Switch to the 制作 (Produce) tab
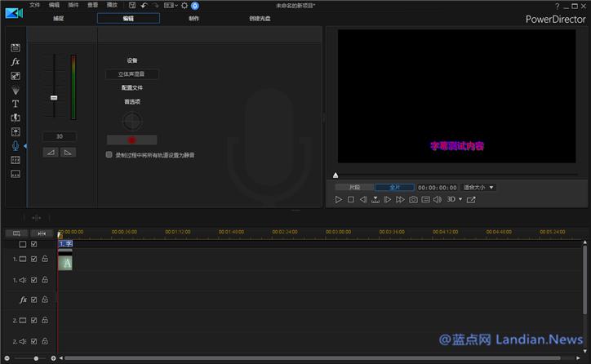Viewport: 591px width, 364px height. tap(193, 18)
